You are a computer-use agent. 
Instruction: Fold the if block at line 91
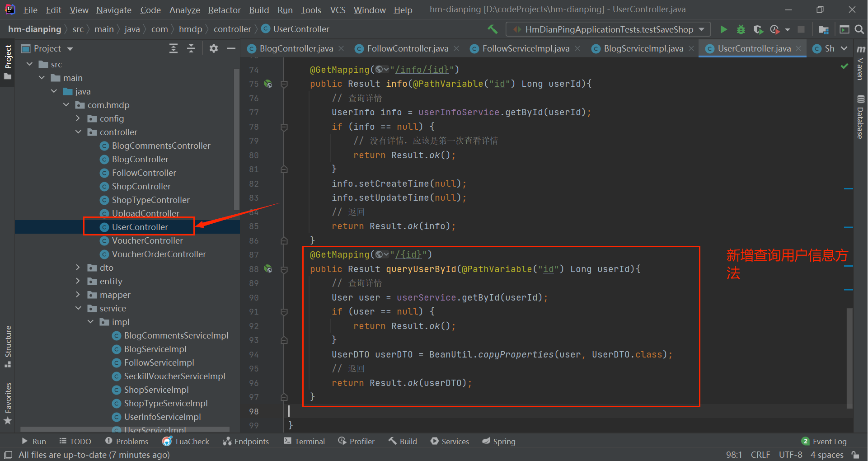(284, 311)
